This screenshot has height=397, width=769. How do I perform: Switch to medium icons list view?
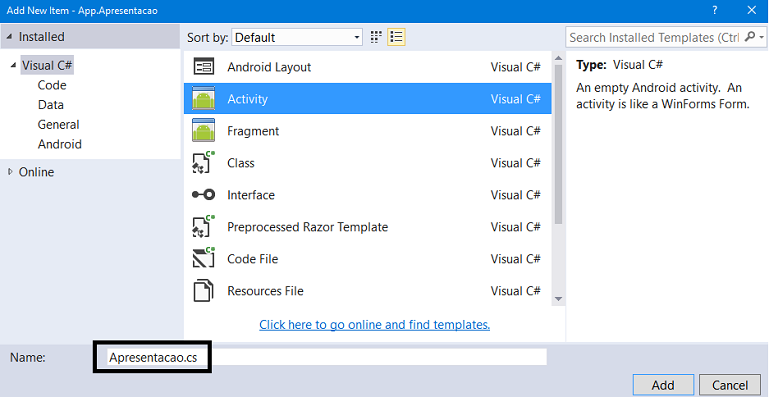(396, 37)
